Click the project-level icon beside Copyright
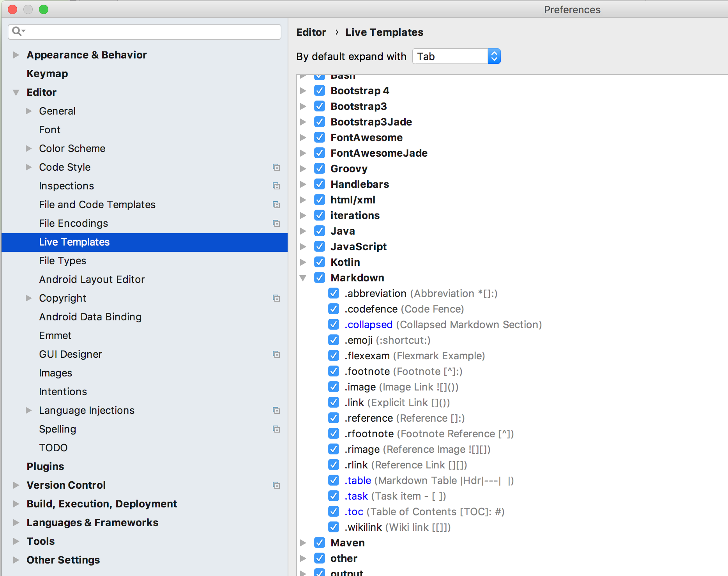The image size is (728, 576). pyautogui.click(x=276, y=298)
